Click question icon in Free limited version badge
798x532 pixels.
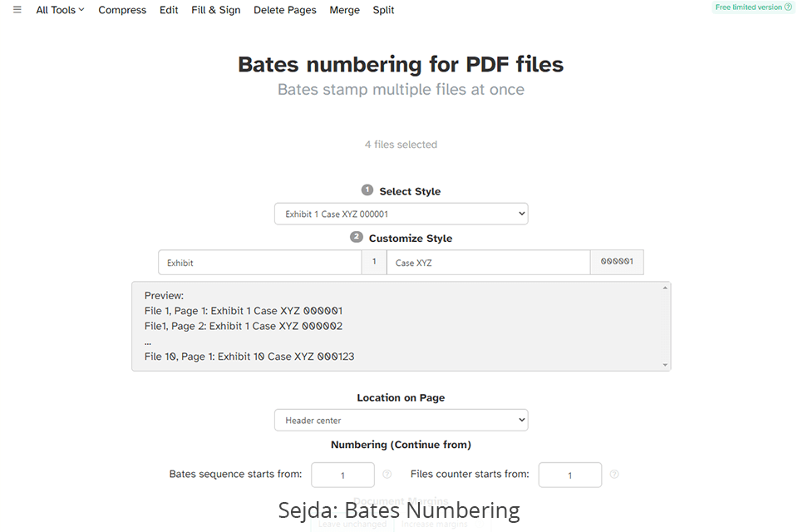coord(788,7)
